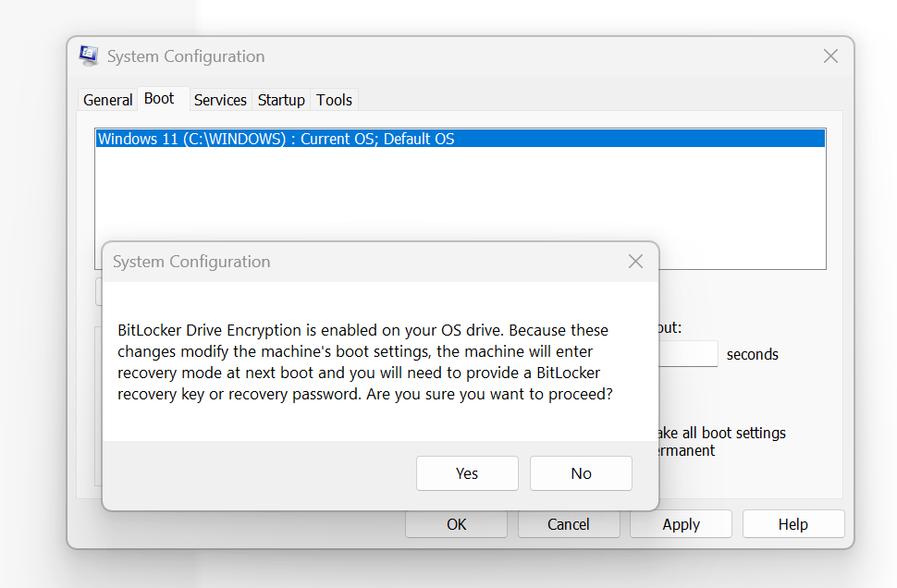Click the Cancel button

pyautogui.click(x=569, y=524)
